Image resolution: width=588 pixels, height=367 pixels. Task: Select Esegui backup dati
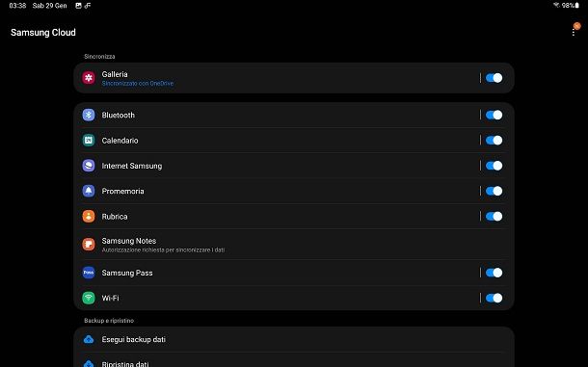pyautogui.click(x=294, y=340)
